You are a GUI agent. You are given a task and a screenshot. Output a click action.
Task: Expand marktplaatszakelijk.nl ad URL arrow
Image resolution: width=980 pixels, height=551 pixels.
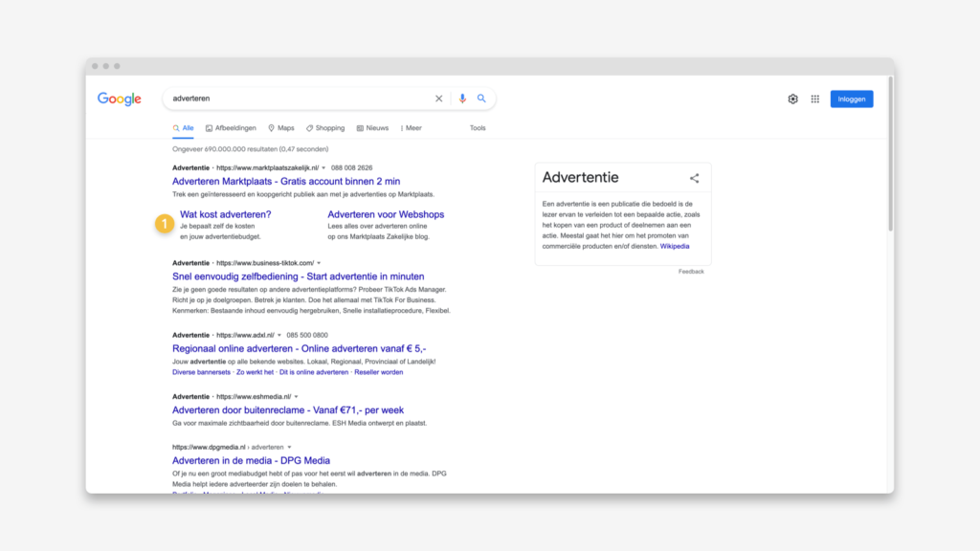click(x=323, y=168)
